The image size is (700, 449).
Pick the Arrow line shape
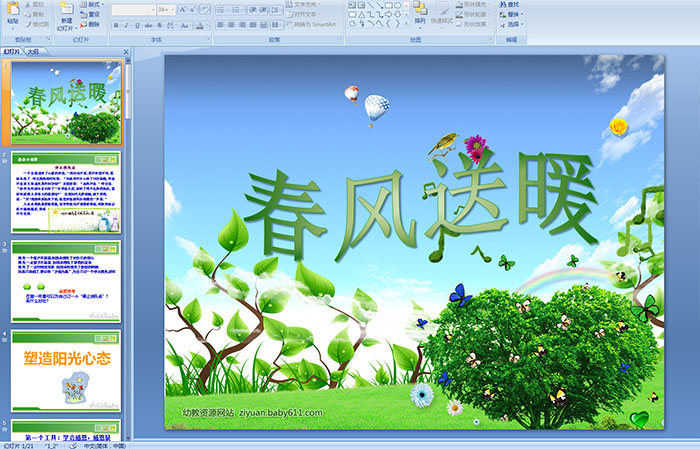[x=379, y=5]
